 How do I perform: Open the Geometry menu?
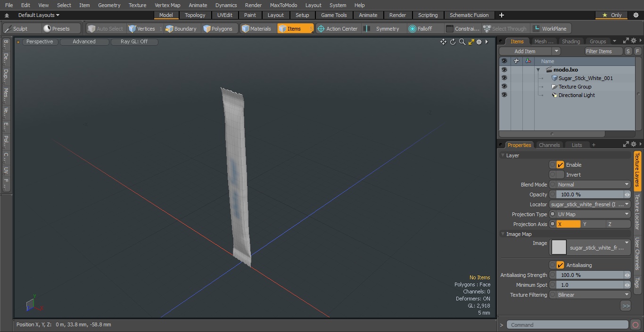tap(109, 5)
